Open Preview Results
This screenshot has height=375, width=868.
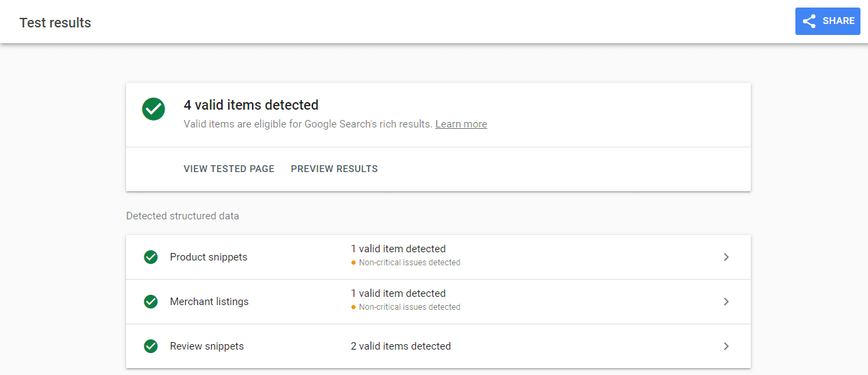(334, 169)
